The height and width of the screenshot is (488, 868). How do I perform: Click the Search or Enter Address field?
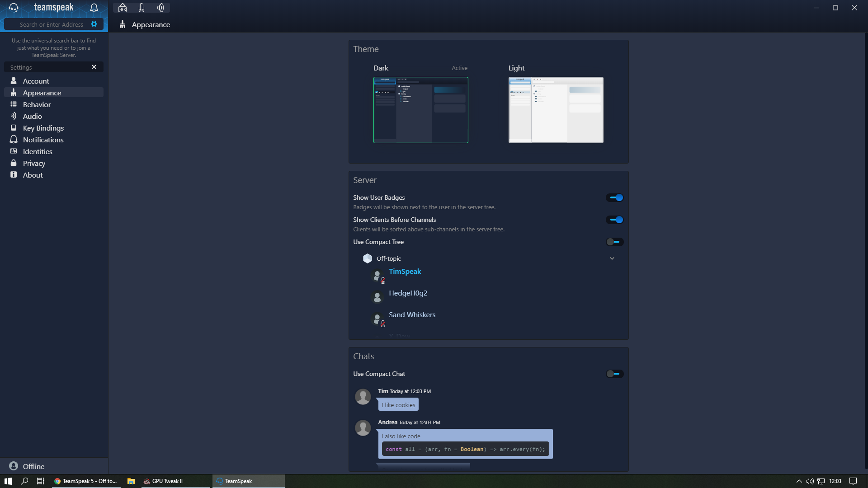pos(52,24)
